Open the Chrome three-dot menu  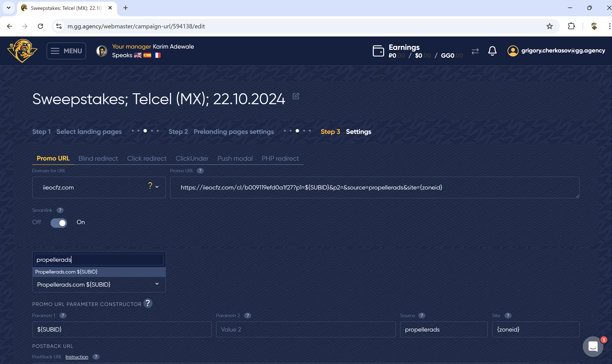tap(610, 26)
